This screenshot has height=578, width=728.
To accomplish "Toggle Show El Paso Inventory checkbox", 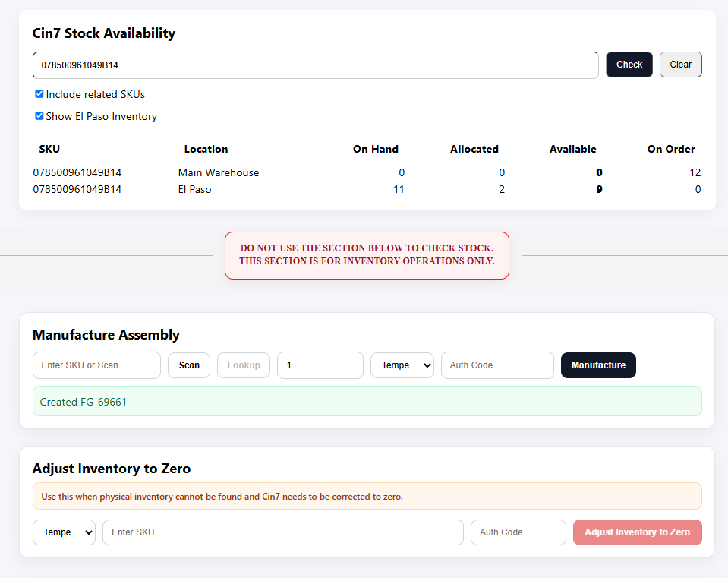I will 39,115.
